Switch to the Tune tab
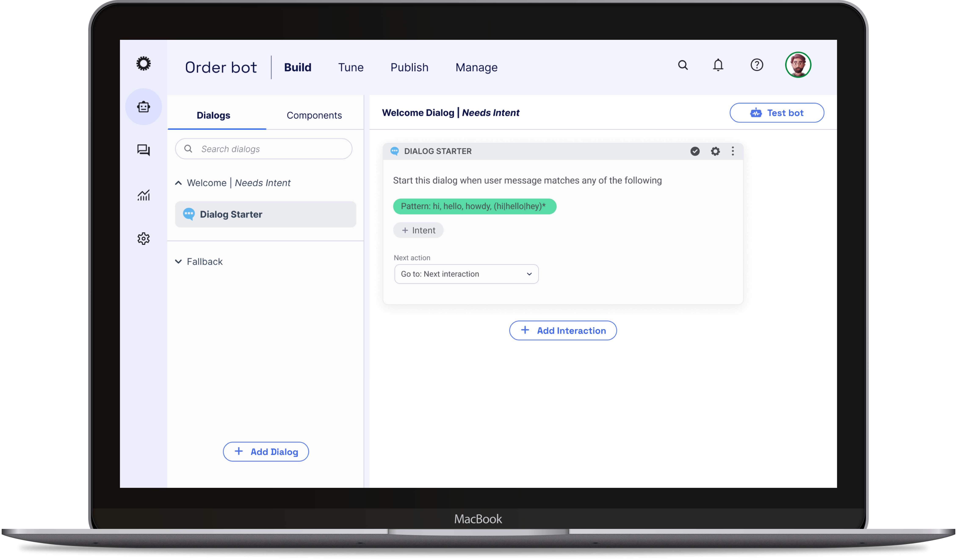Image resolution: width=957 pixels, height=560 pixels. click(x=351, y=67)
